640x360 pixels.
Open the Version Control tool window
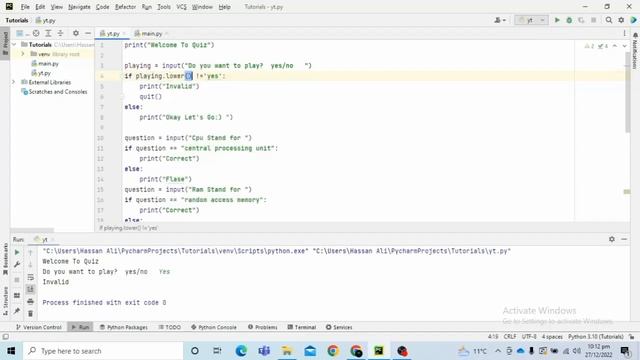(x=38, y=327)
